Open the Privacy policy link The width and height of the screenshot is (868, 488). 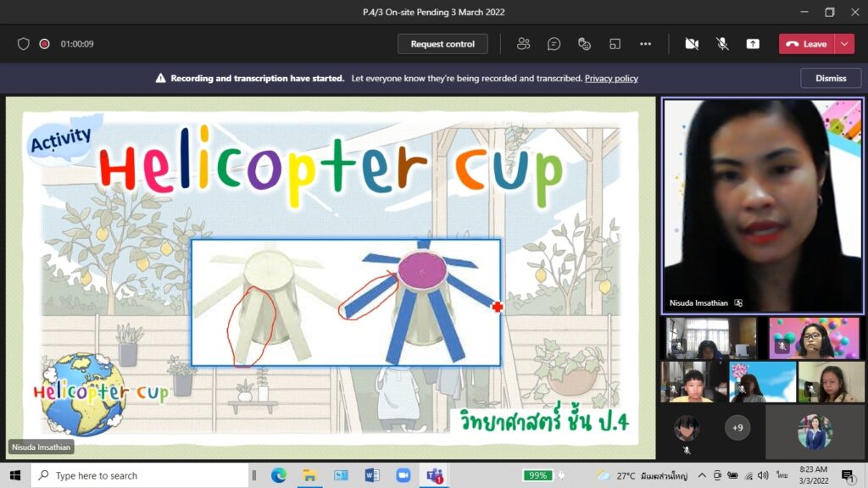[x=611, y=79]
